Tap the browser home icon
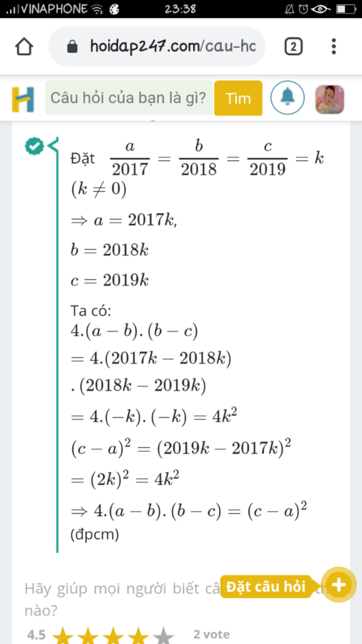The height and width of the screenshot is (644, 362). pos(24,46)
